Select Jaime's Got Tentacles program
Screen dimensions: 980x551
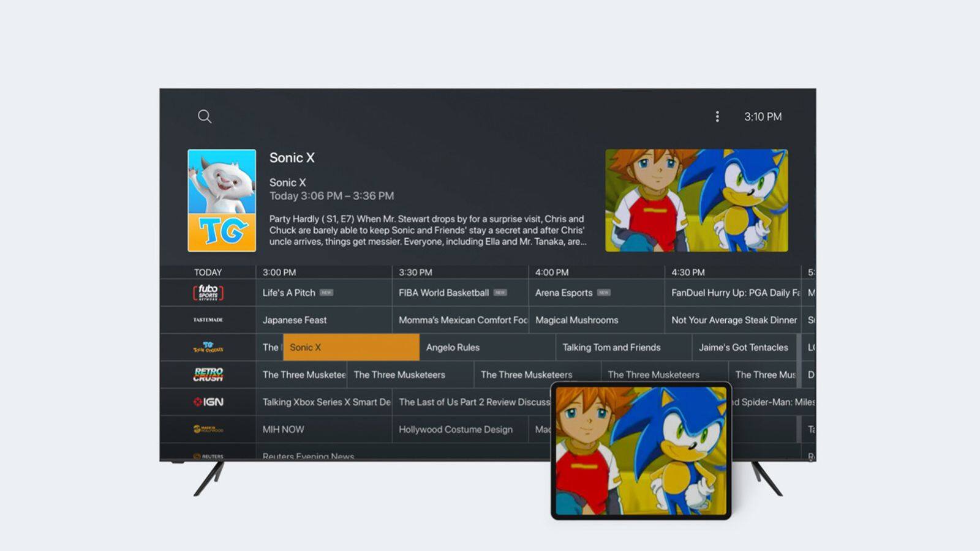(x=744, y=347)
